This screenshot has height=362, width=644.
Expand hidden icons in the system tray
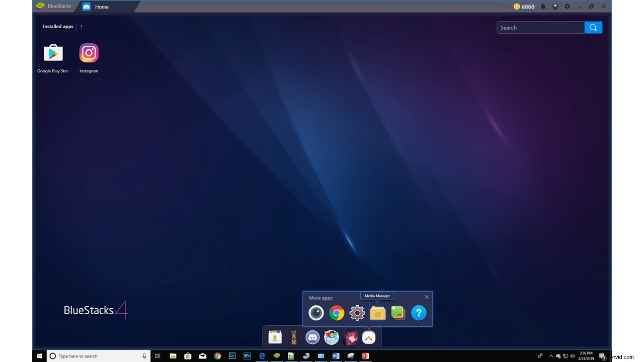[550, 356]
